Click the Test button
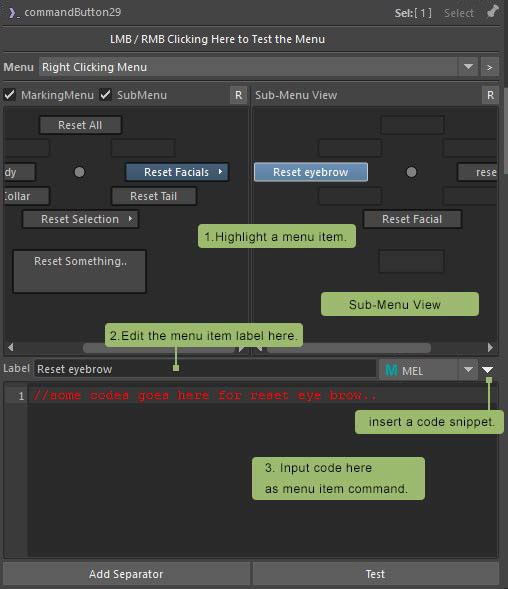The width and height of the screenshot is (508, 589). (375, 574)
